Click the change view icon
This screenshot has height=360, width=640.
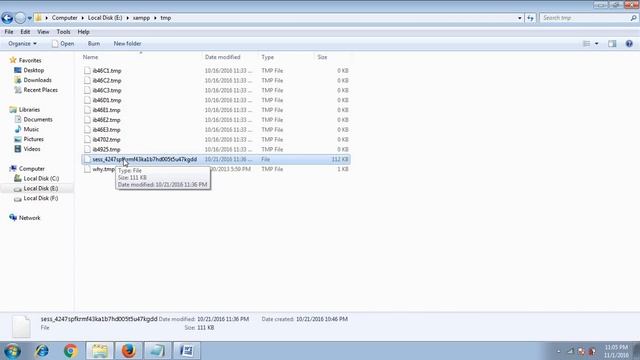coord(587,44)
